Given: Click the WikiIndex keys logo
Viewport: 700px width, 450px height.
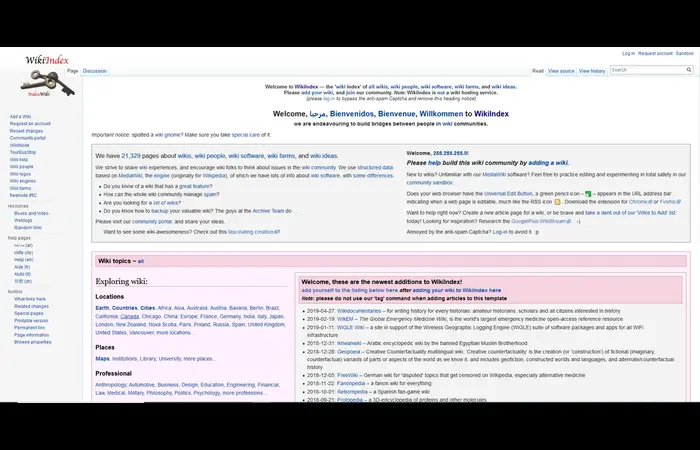Looking at the screenshot, I should 47,75.
